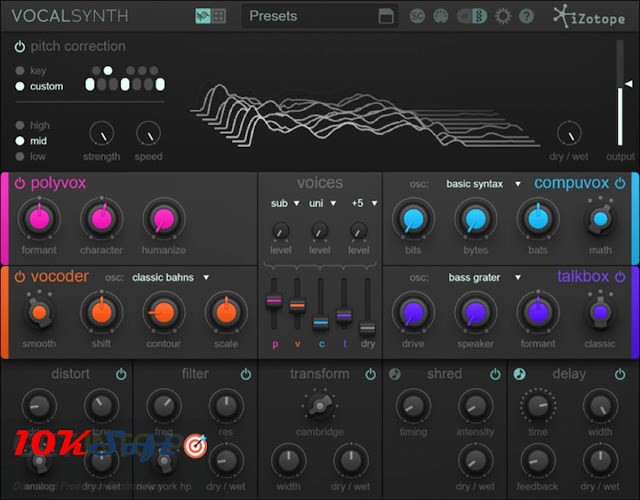
Task: Enable the delay effect power button
Action: (620, 374)
